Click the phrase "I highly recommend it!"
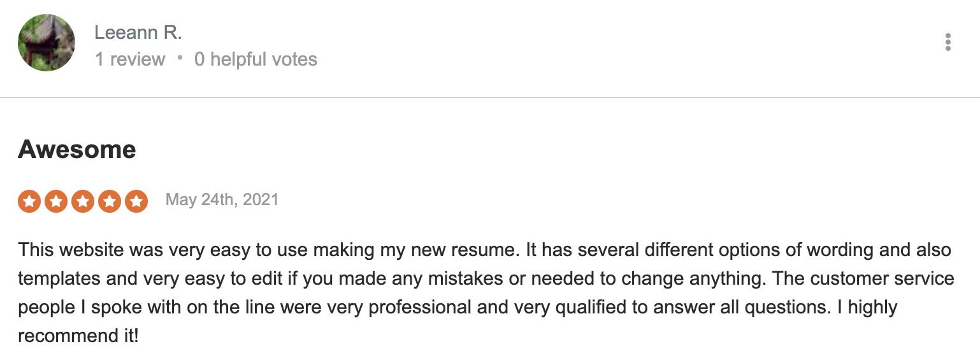Viewport: 980px width, 358px height. [457, 322]
